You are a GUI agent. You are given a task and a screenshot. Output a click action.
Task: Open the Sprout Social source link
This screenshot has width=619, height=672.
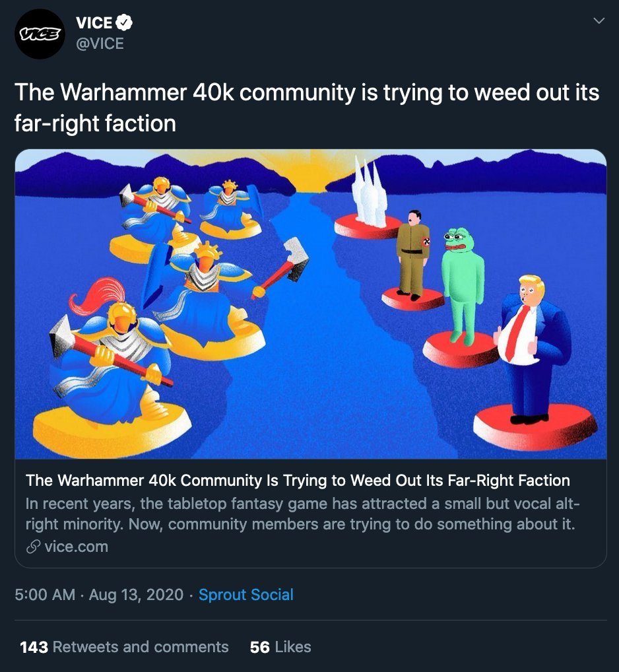(x=246, y=595)
